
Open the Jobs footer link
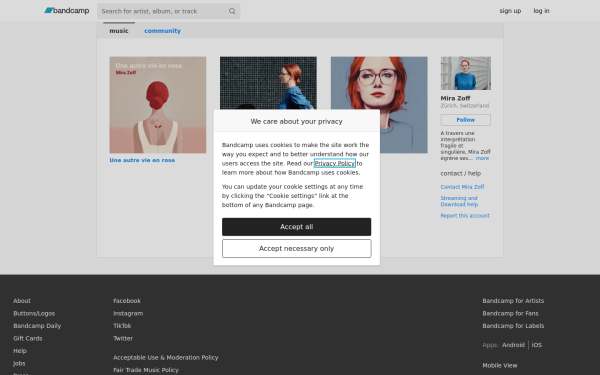19,364
